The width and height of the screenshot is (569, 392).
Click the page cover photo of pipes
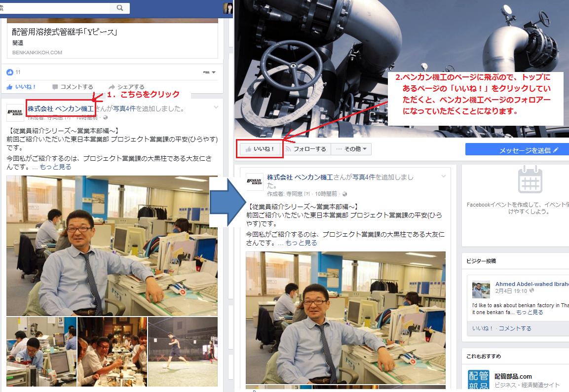pyautogui.click(x=402, y=69)
